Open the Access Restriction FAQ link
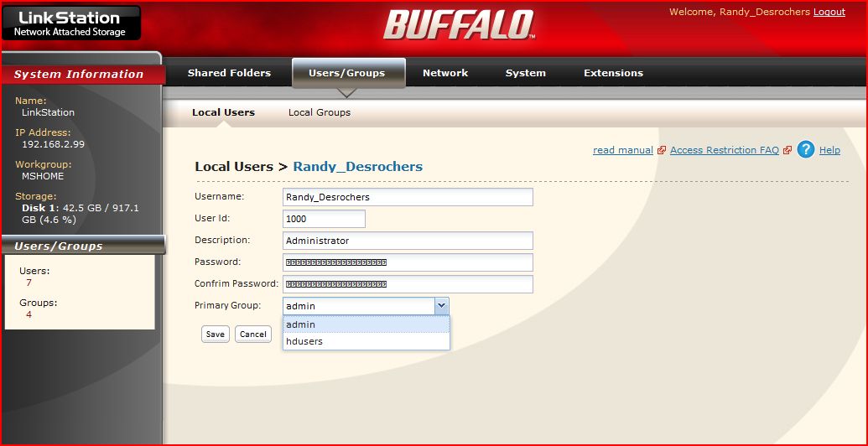The width and height of the screenshot is (868, 446). pos(724,150)
